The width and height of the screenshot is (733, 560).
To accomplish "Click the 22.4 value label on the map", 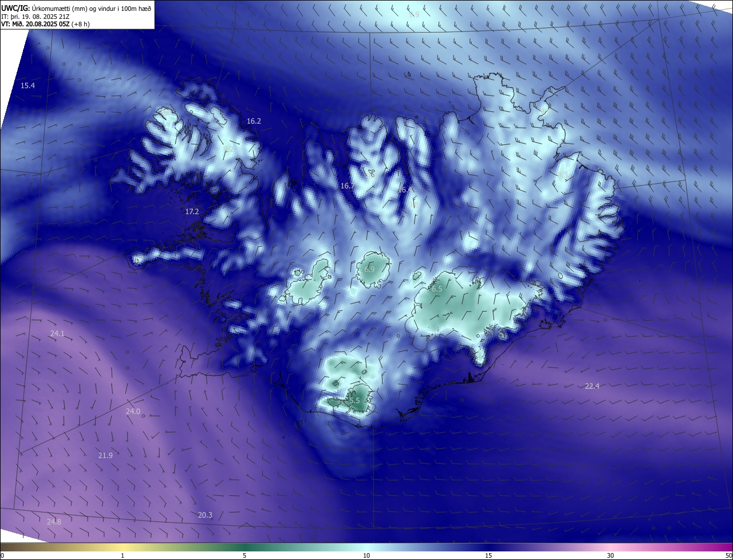I will pos(592,387).
